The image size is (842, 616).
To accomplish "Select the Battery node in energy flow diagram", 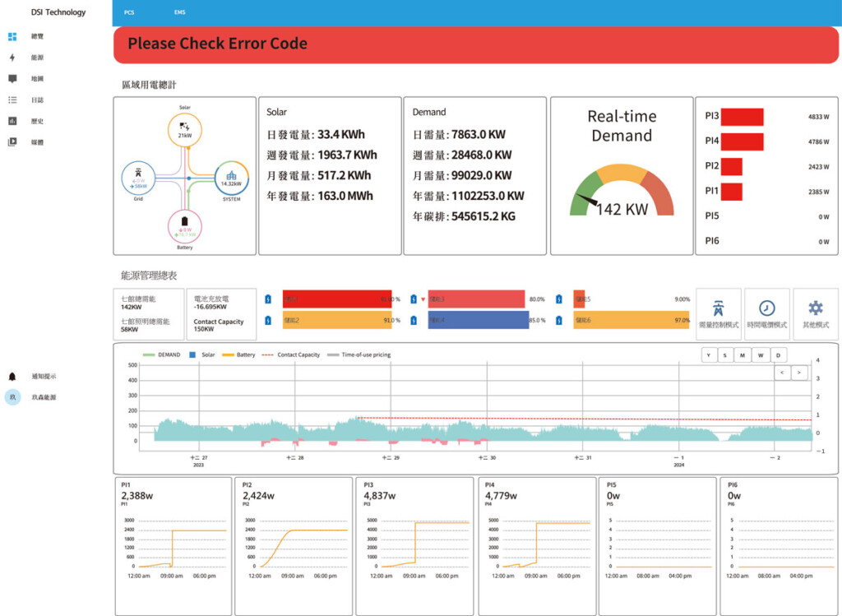I will (x=185, y=225).
